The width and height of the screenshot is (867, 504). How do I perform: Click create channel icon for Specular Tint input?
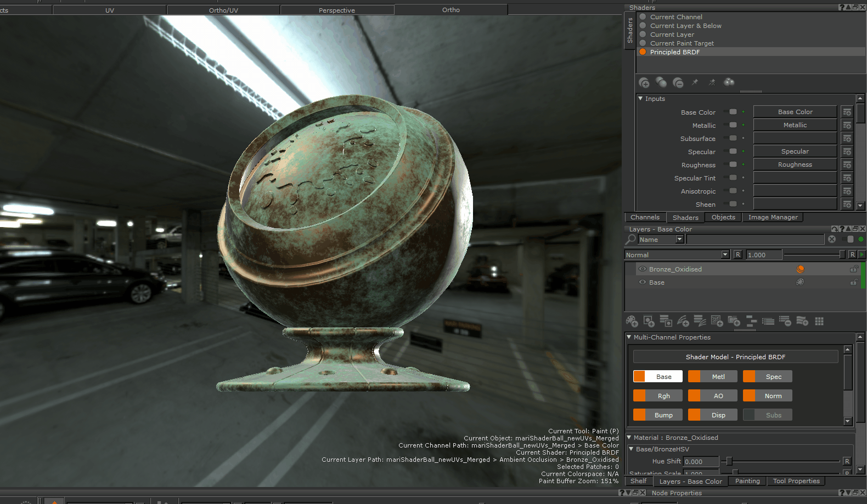[x=847, y=178]
